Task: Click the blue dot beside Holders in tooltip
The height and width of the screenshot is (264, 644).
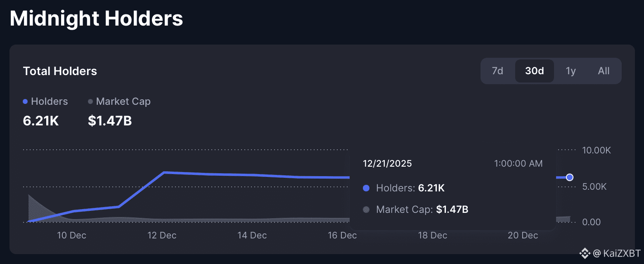Action: [x=366, y=188]
